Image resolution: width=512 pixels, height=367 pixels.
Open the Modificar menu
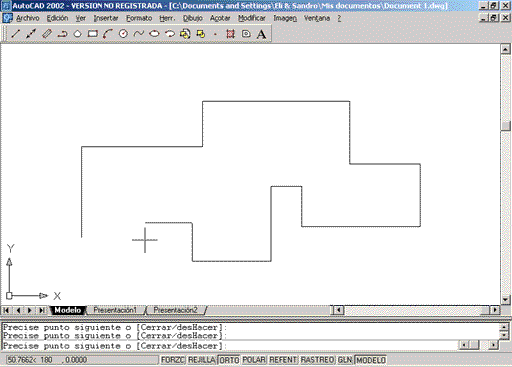pos(252,18)
